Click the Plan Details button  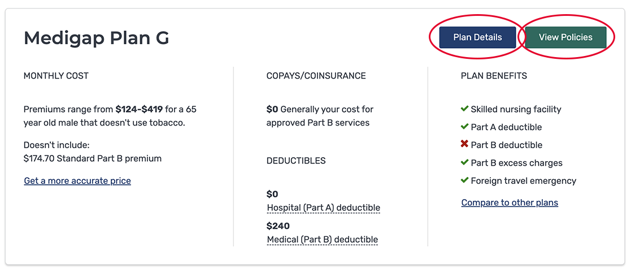[477, 37]
